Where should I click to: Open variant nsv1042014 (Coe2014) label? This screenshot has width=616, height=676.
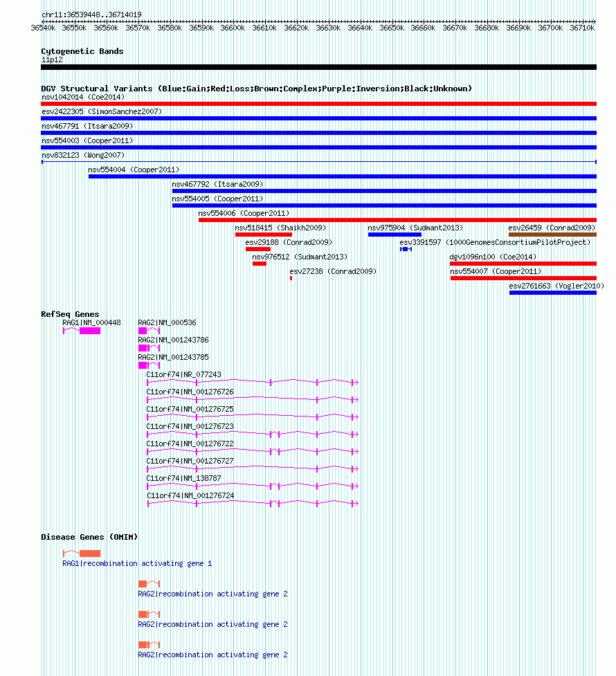[x=83, y=97]
